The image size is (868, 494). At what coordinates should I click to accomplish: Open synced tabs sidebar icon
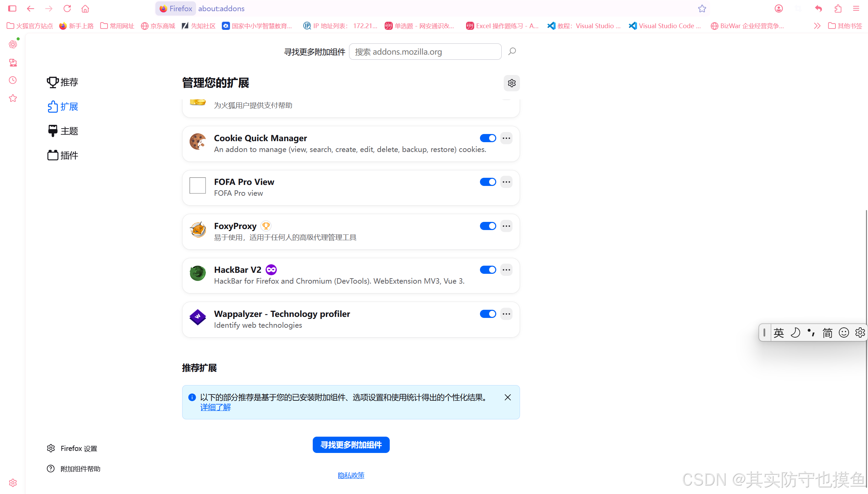click(13, 62)
